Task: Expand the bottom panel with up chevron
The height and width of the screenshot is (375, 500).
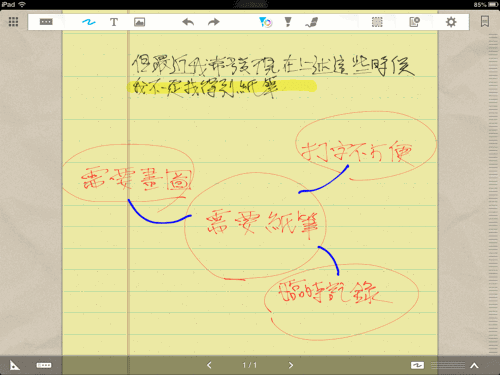Action: [x=474, y=366]
